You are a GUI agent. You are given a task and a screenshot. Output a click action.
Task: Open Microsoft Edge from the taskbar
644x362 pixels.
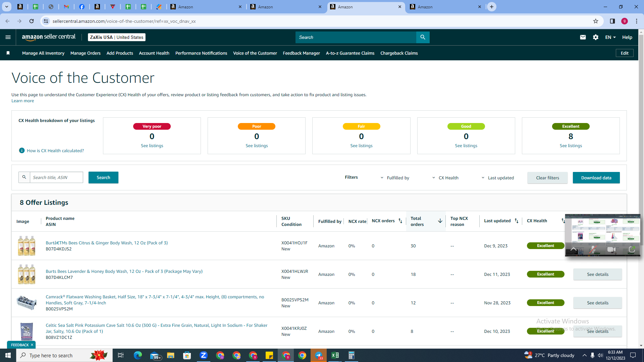coord(138,355)
